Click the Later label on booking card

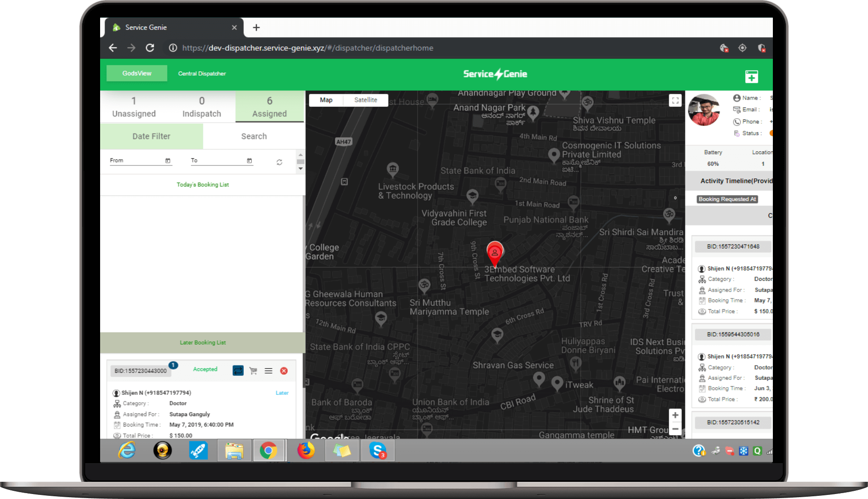coord(282,393)
